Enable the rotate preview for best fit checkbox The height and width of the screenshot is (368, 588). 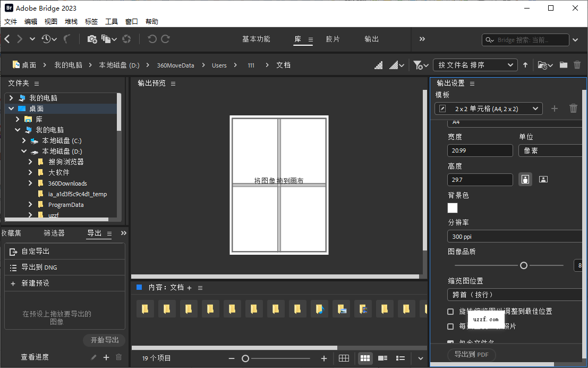tap(450, 313)
